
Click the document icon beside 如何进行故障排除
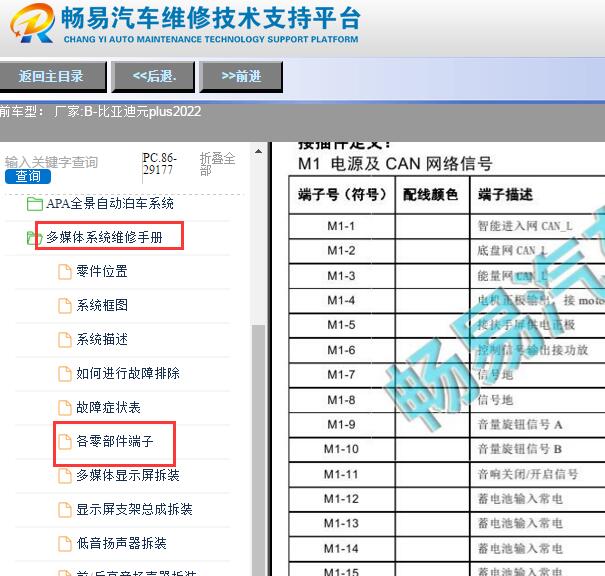coord(65,373)
